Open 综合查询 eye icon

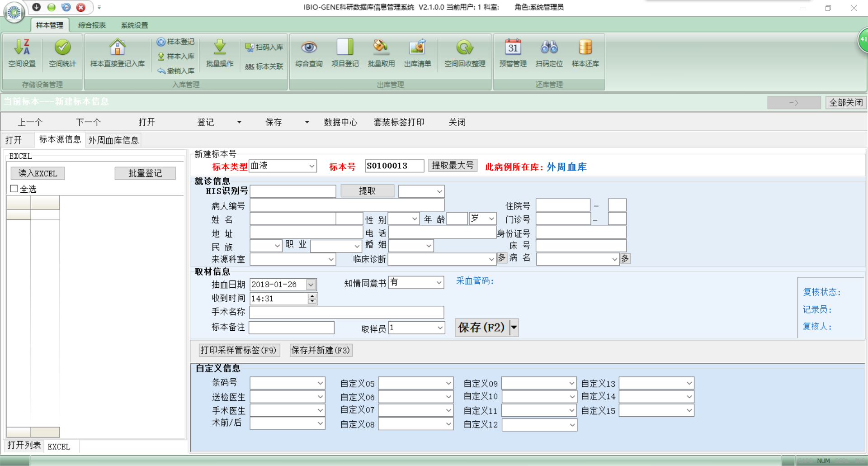309,48
